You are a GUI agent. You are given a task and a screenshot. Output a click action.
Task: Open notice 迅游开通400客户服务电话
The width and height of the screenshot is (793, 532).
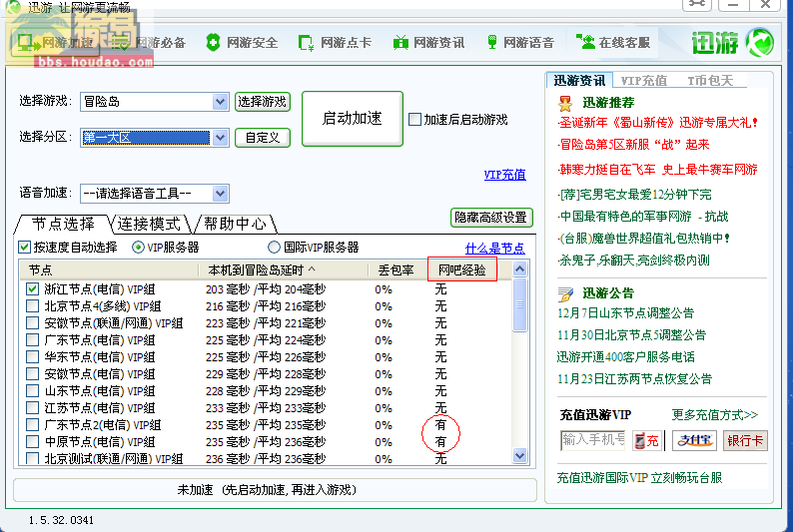coord(625,356)
